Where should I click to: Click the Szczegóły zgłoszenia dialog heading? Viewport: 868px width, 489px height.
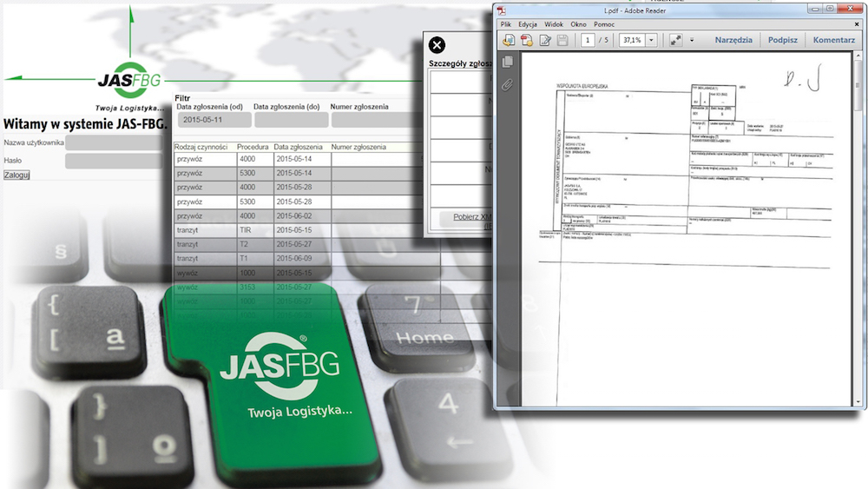point(460,63)
